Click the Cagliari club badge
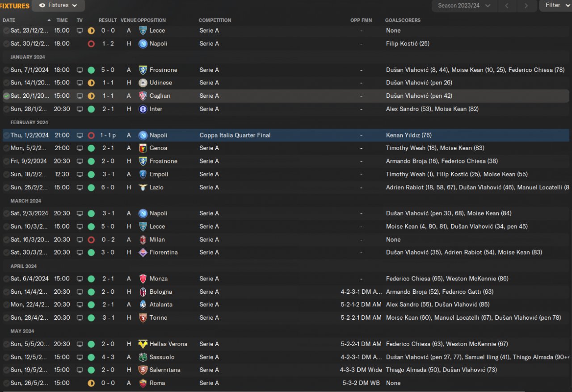The image size is (572, 392). (x=143, y=96)
